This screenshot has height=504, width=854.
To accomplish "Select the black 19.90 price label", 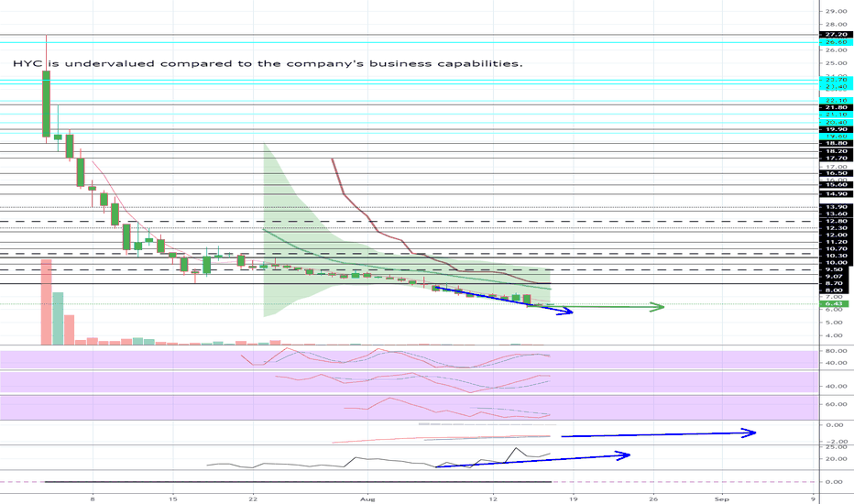I will click(836, 130).
